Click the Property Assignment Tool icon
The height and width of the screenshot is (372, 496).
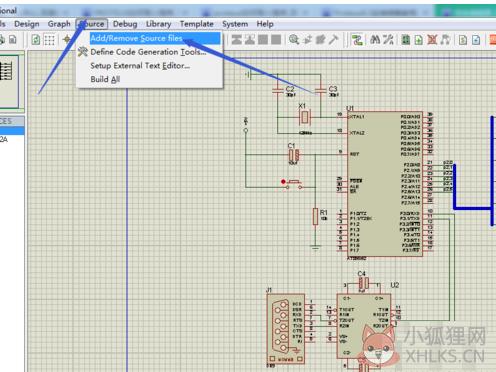[x=388, y=40]
